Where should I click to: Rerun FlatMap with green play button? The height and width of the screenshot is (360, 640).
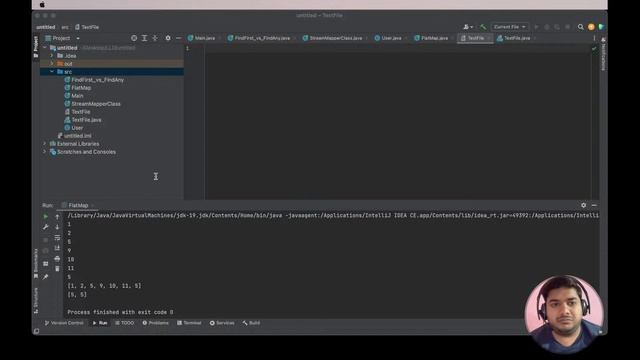click(x=46, y=216)
